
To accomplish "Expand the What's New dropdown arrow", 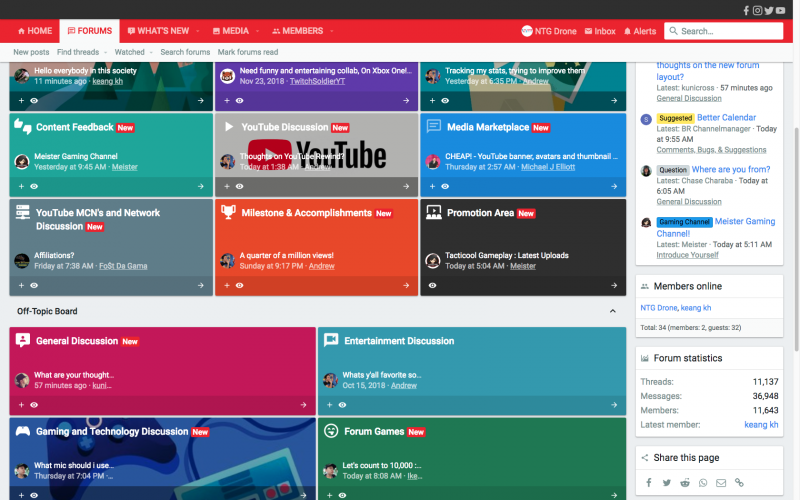I will (198, 31).
